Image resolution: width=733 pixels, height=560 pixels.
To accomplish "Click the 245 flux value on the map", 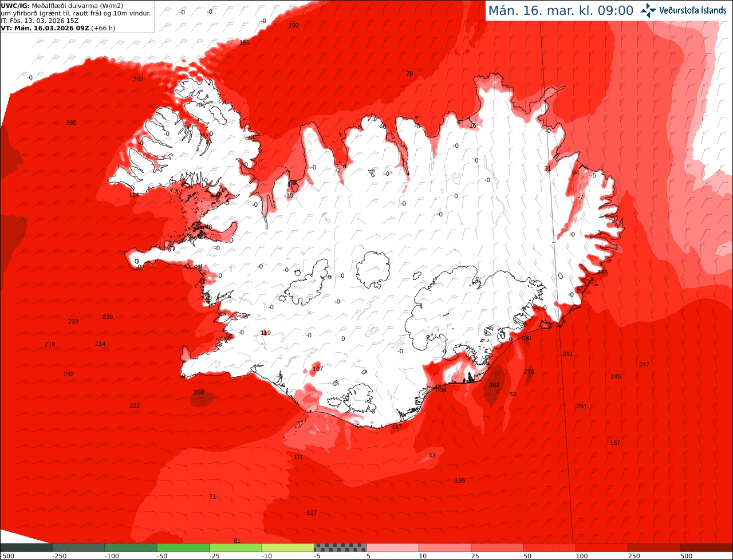I will pyautogui.click(x=616, y=376).
